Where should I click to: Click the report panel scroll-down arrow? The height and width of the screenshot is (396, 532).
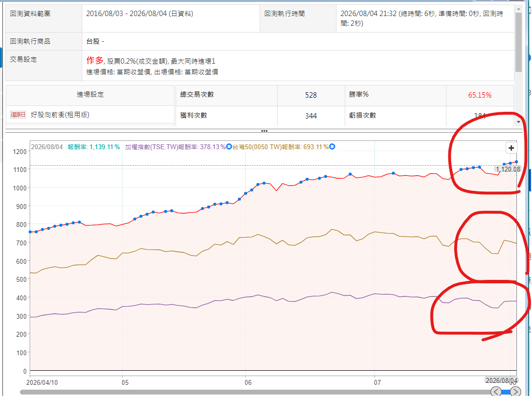tap(518, 122)
